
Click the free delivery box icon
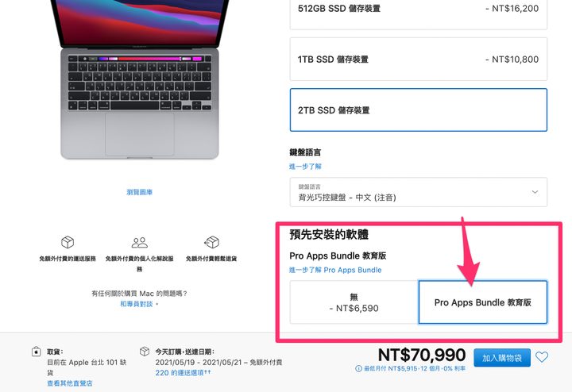(x=68, y=242)
